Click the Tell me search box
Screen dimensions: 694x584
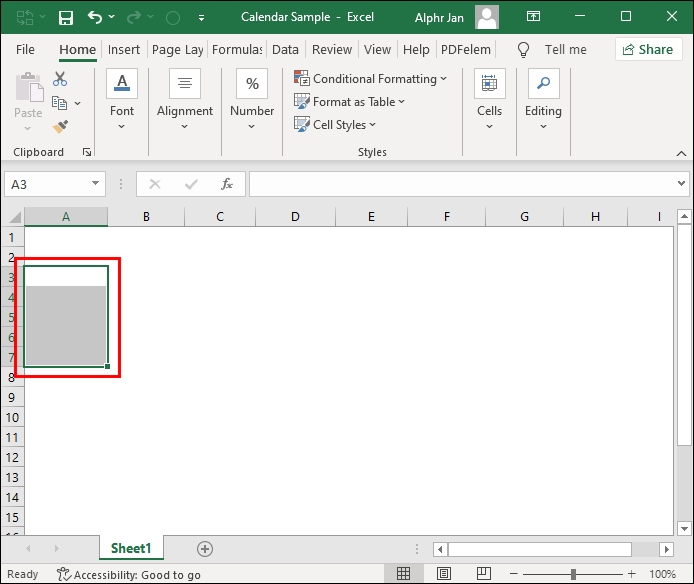pos(565,50)
